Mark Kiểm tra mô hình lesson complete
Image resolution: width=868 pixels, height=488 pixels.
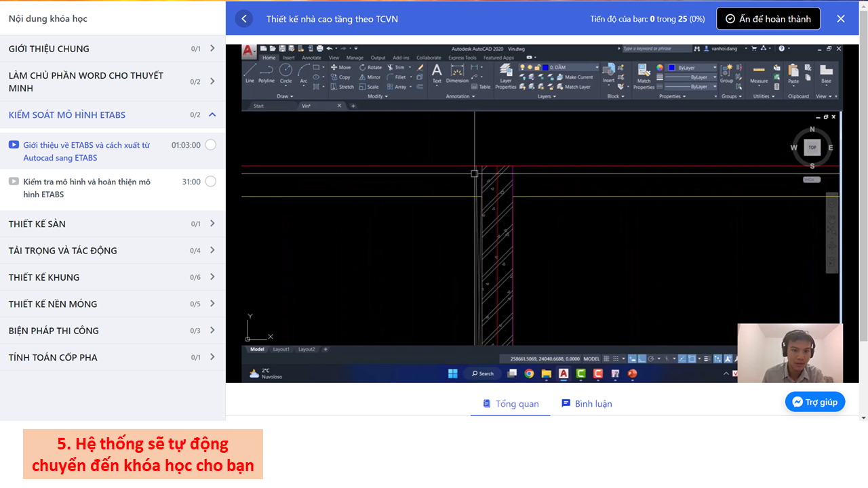tap(211, 182)
